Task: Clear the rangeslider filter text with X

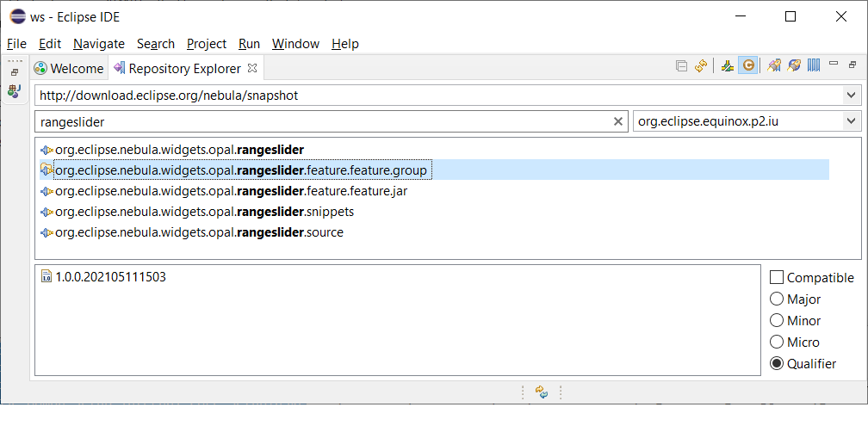Action: pos(618,121)
